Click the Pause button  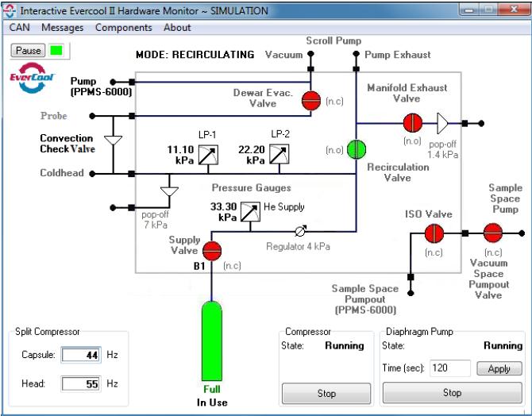pyautogui.click(x=28, y=50)
